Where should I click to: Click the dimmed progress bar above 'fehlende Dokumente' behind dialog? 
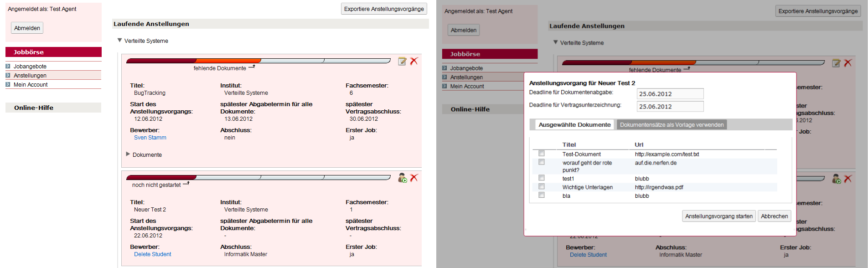point(693,62)
